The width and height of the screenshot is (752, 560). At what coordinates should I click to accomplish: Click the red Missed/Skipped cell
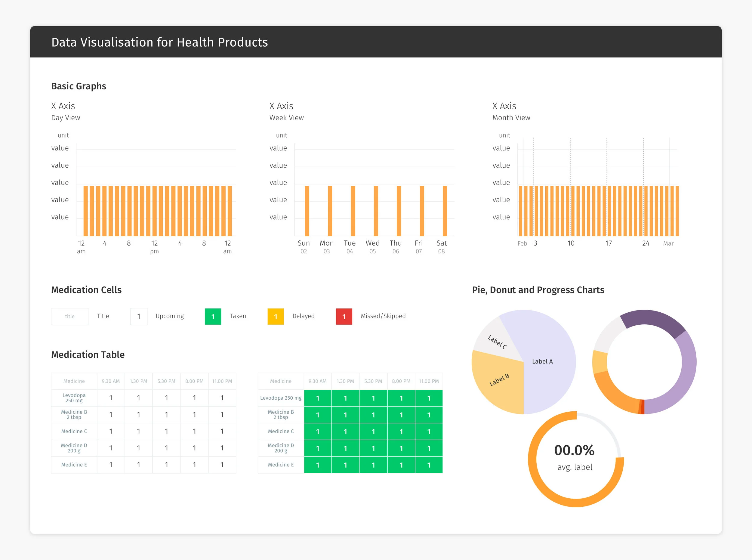coord(344,316)
